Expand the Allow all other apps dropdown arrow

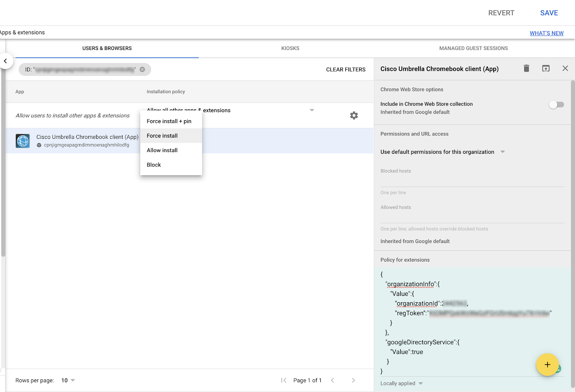point(312,110)
